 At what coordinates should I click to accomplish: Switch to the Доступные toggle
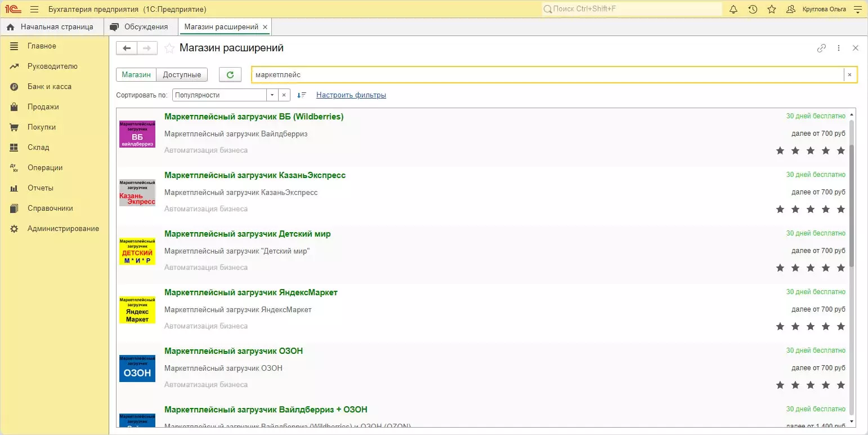[x=182, y=74]
